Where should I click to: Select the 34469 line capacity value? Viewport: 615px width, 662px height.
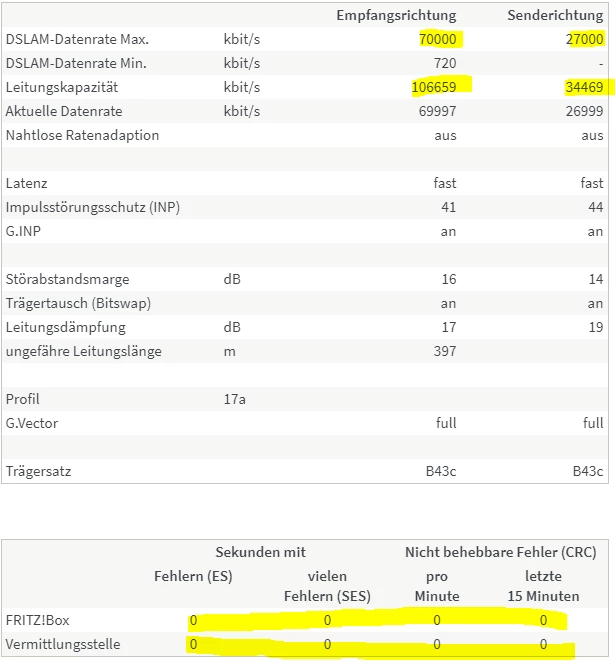[x=583, y=87]
